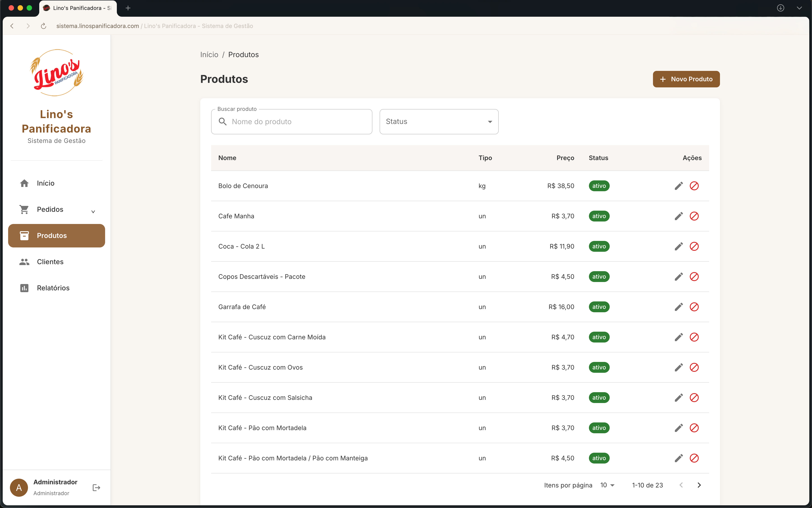Open a new browser tab
Image resolution: width=812 pixels, height=508 pixels.
point(128,8)
